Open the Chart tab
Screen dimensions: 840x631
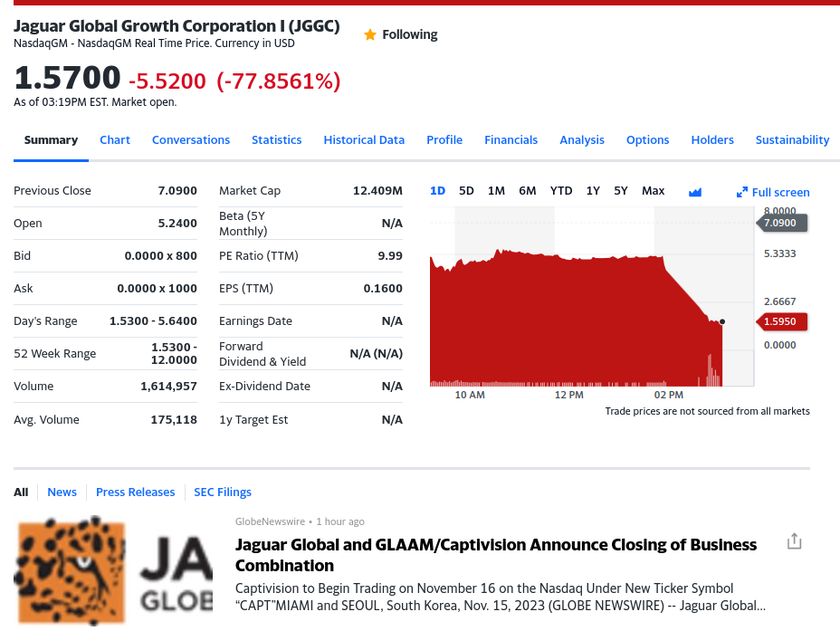(x=115, y=139)
